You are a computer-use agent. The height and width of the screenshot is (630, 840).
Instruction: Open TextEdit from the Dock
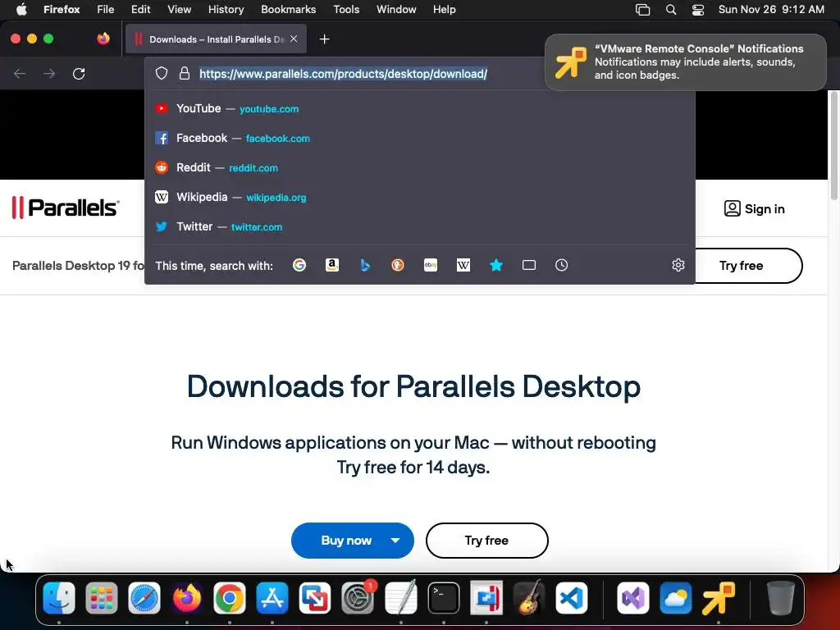tap(400, 598)
